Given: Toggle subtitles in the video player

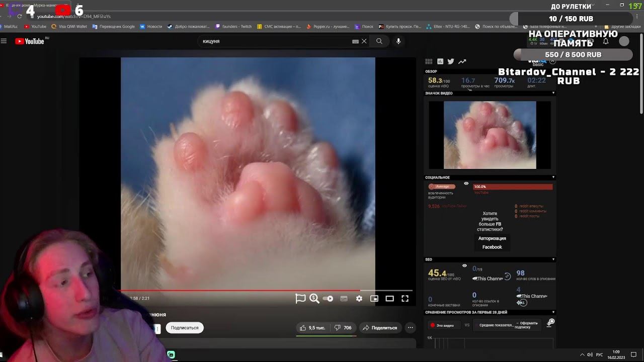Looking at the screenshot, I should [x=344, y=299].
